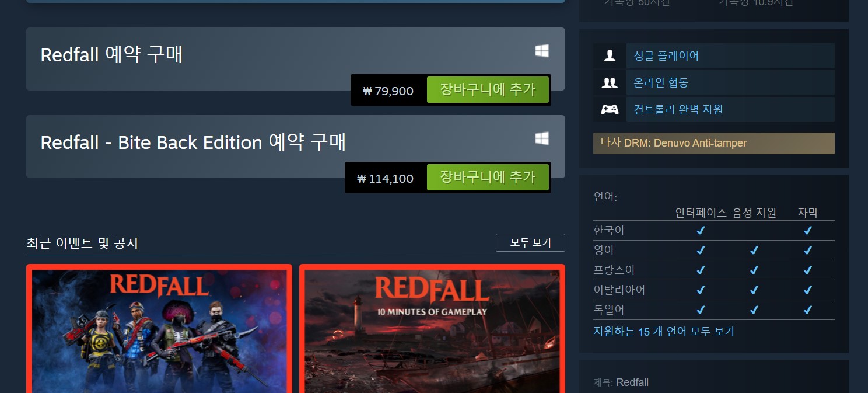868x393 pixels.
Task: Click the single-player person icon
Action: pos(610,55)
